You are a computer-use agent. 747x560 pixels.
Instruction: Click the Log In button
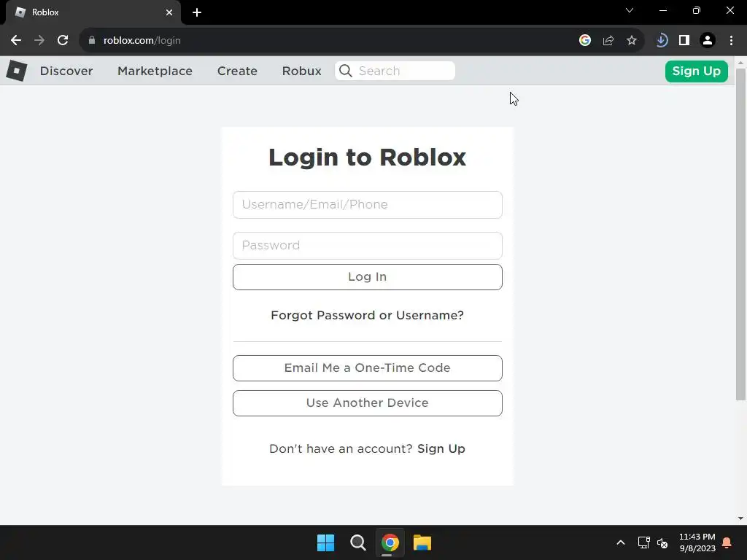(x=368, y=277)
